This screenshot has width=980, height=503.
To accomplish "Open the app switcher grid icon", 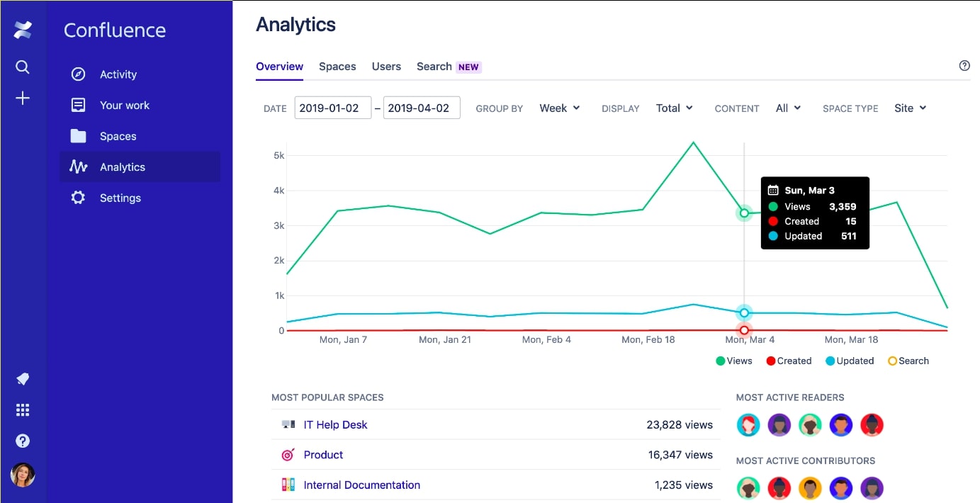I will [x=23, y=410].
